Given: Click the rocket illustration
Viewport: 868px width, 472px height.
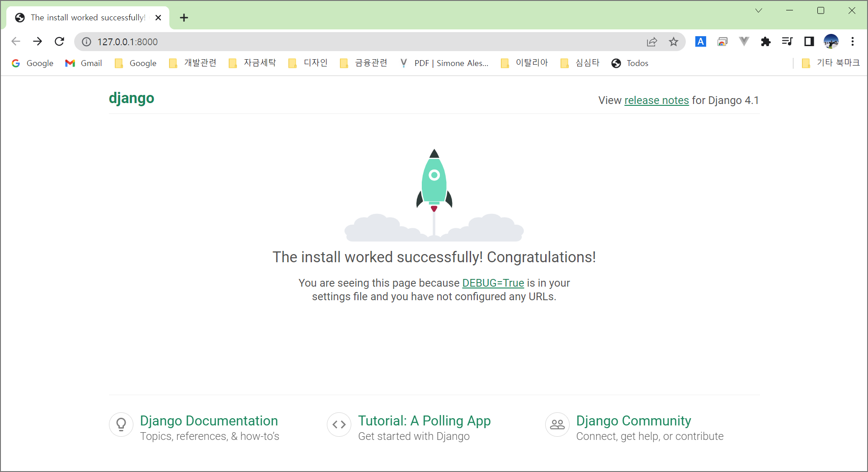Looking at the screenshot, I should [x=434, y=194].
